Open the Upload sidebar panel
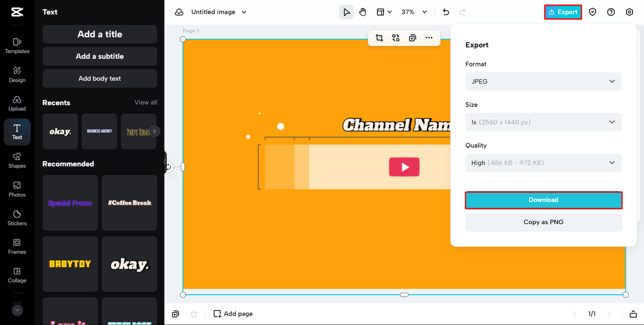644x325 pixels. [x=17, y=103]
